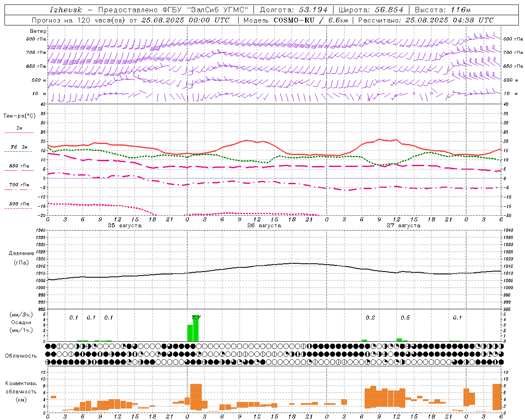Select forecast start '25.08.2025 00:00 UTC'
525x420 pixels.
pos(185,20)
